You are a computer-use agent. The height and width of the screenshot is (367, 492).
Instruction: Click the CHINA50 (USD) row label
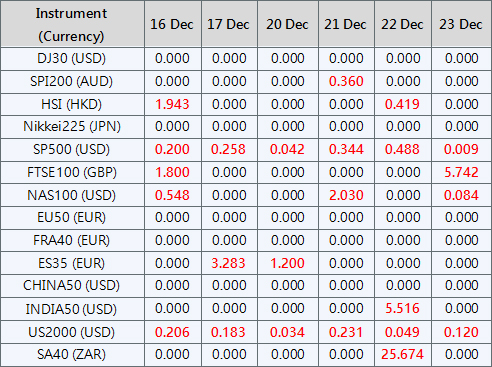[71, 285]
